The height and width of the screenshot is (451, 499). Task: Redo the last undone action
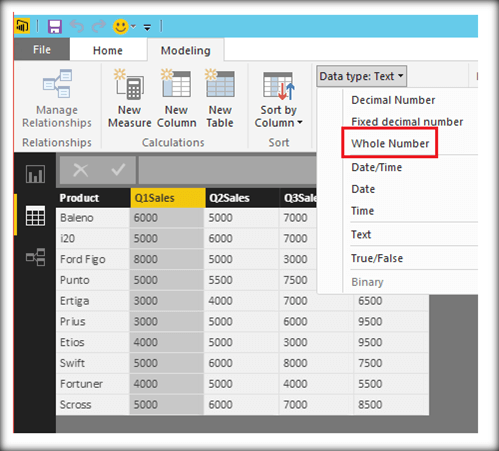coord(99,26)
